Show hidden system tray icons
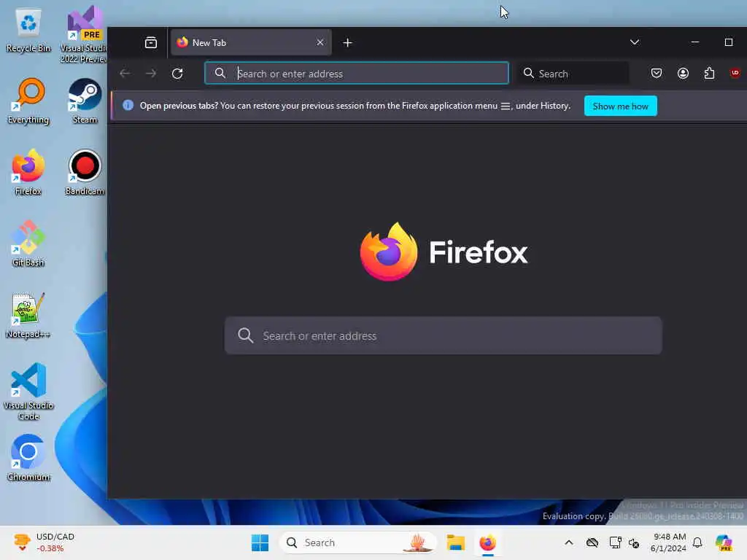Image resolution: width=747 pixels, height=560 pixels. tap(568, 542)
